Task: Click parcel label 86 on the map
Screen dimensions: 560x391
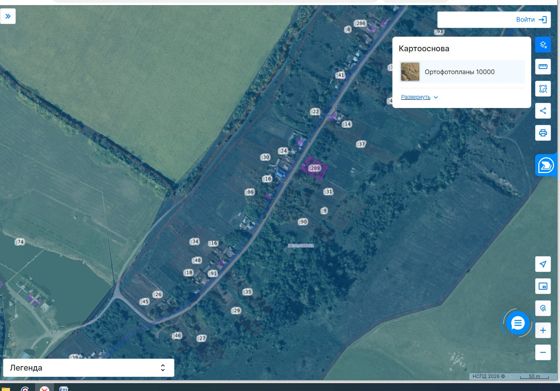Action: coord(250,192)
